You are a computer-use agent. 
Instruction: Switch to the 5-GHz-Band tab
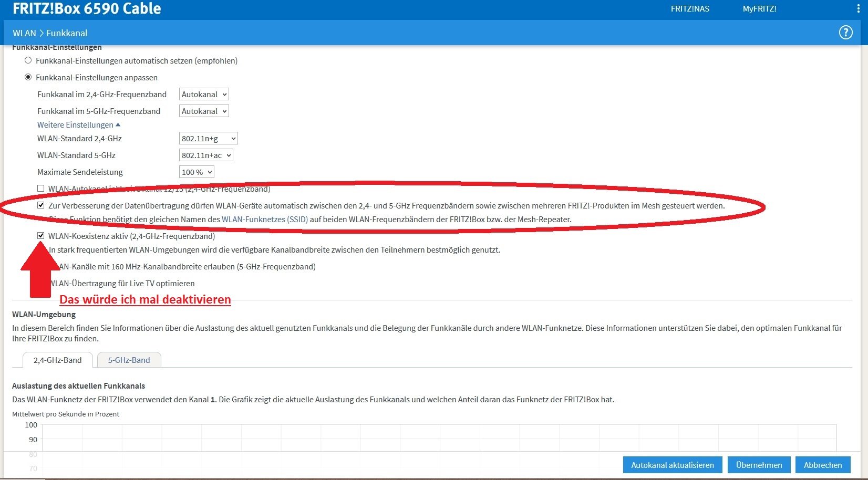click(x=129, y=360)
